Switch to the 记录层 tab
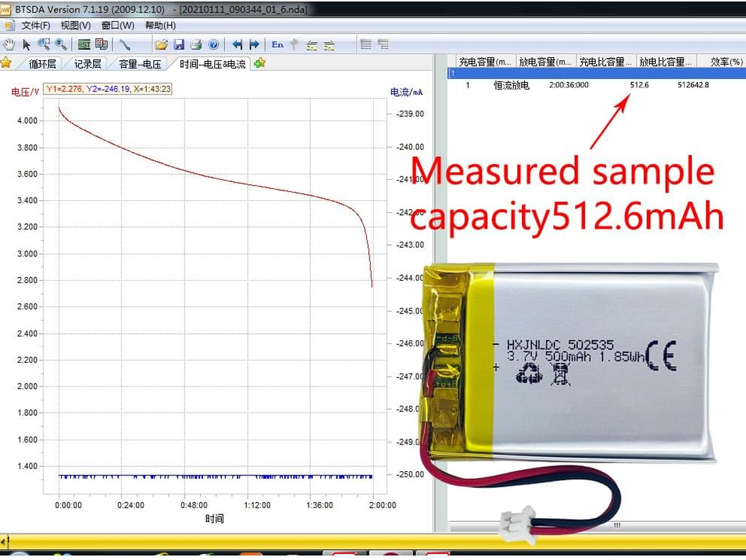Screen dimensions: 746x560 87,64
